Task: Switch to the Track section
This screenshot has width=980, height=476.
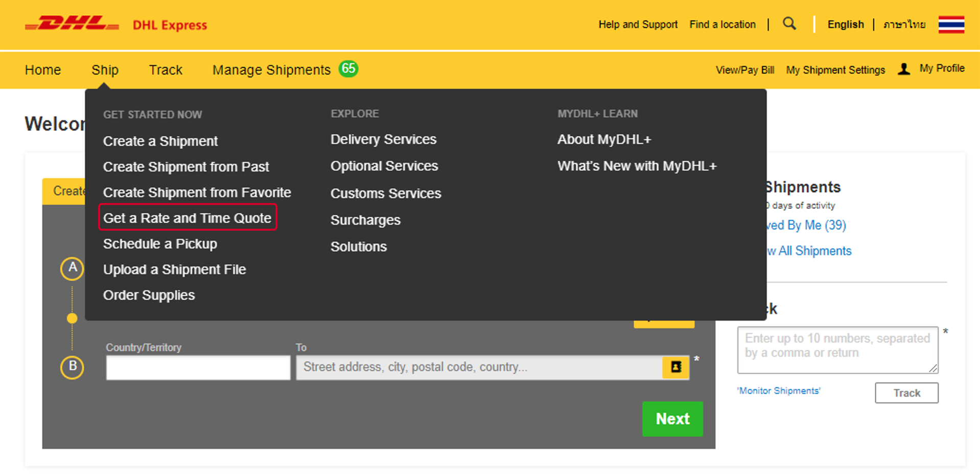Action: point(166,70)
